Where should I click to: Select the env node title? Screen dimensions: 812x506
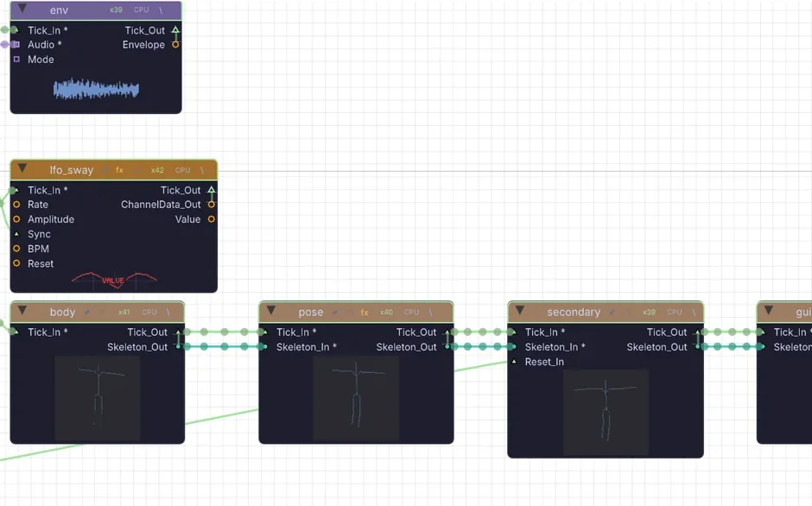(59, 10)
